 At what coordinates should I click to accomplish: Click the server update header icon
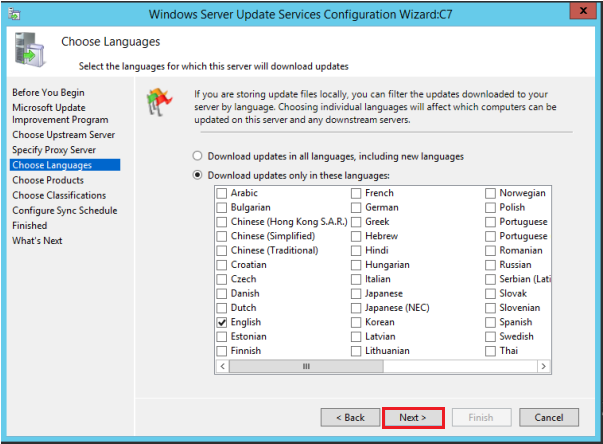coord(30,50)
